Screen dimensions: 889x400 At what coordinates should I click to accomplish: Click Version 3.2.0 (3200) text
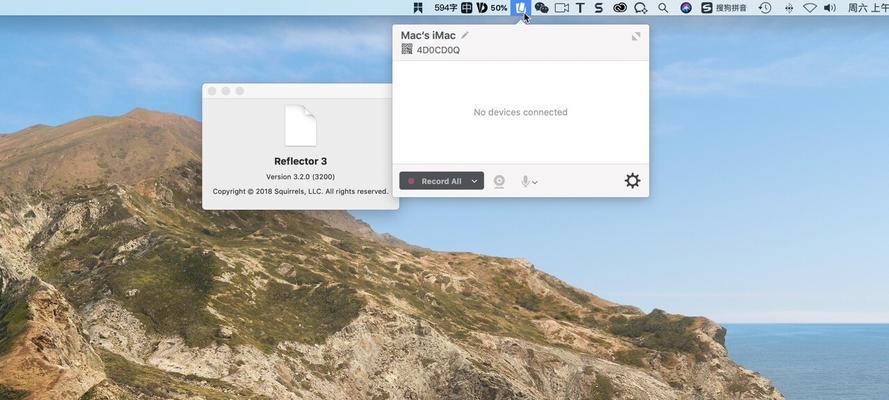click(x=300, y=177)
